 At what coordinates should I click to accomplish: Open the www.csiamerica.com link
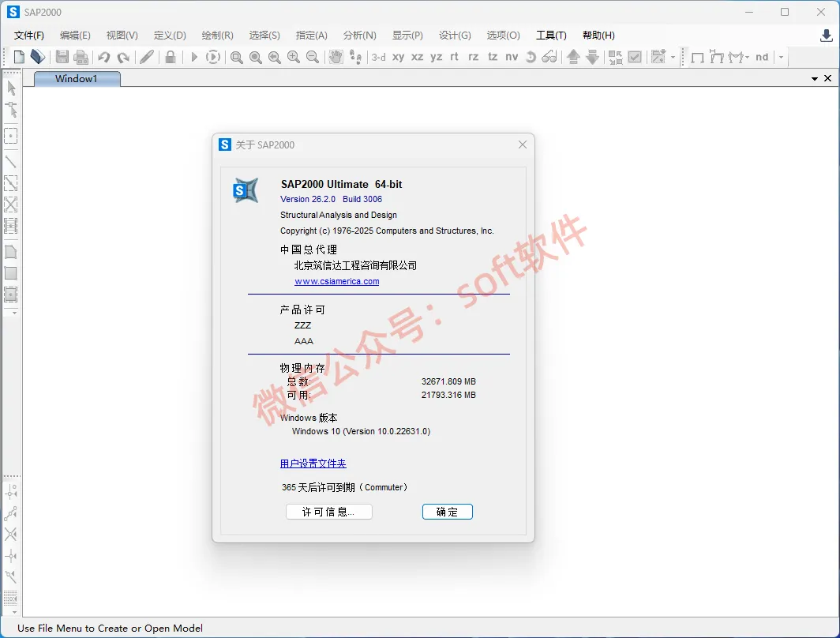337,281
